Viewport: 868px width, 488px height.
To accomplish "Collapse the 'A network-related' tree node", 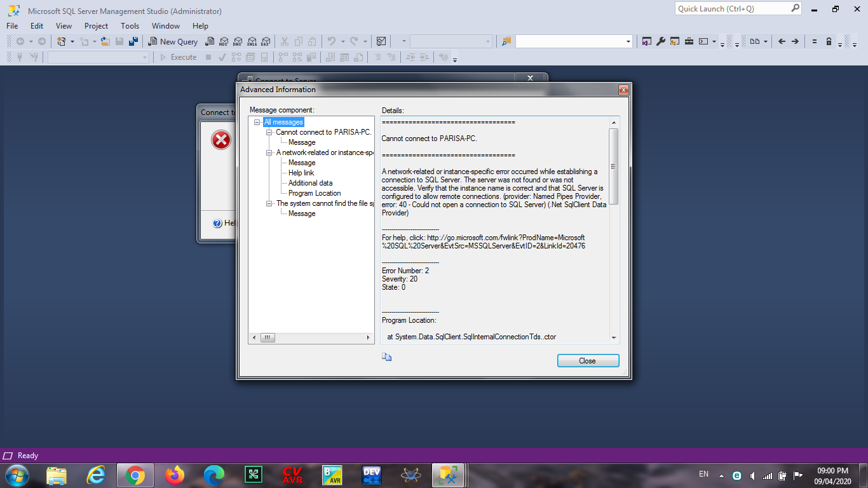I will tap(269, 152).
